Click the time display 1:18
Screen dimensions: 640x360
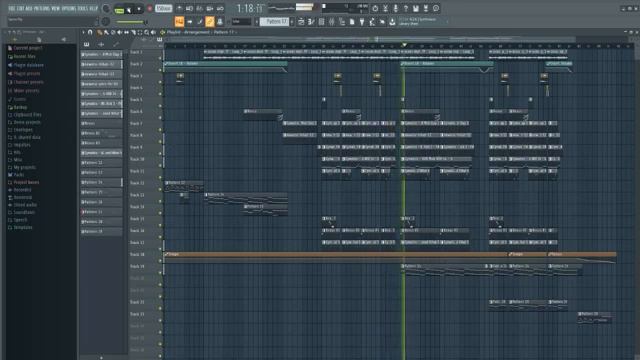[250, 9]
